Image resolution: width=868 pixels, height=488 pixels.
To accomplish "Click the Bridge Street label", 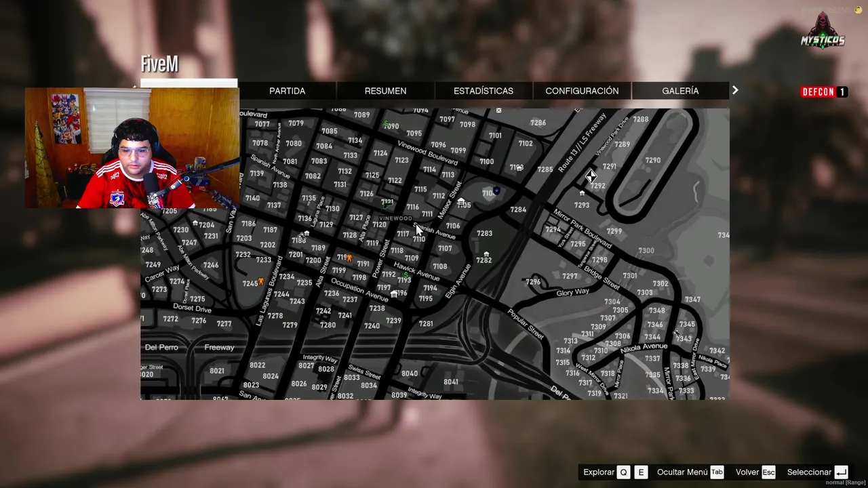I will tap(601, 278).
